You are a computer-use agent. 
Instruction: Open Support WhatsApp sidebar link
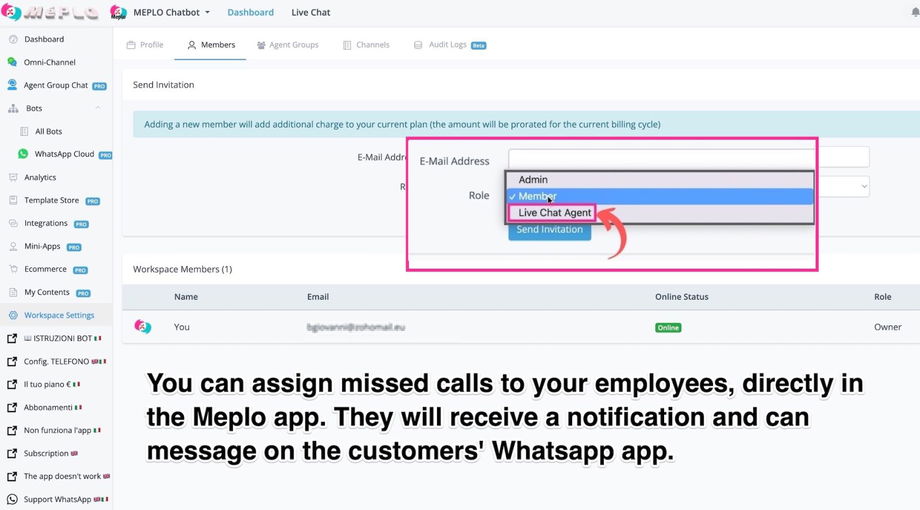tap(56, 499)
